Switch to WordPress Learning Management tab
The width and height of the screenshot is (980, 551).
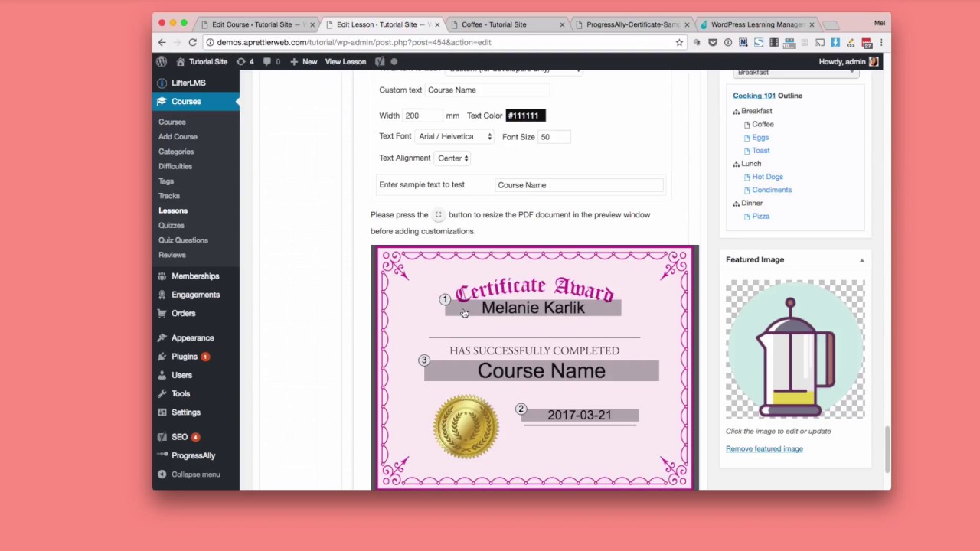[x=756, y=24]
